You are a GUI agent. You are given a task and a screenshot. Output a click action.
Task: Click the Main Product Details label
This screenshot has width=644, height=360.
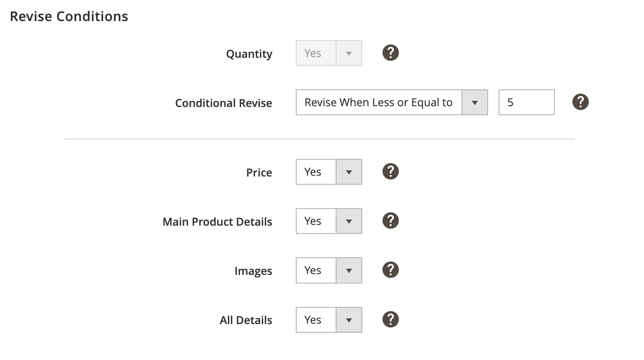[x=217, y=222]
